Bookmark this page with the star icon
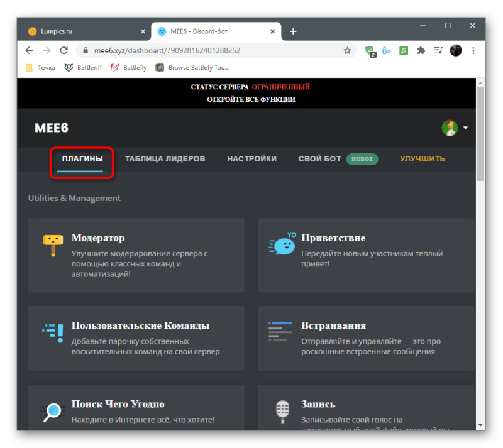Image resolution: width=503 pixels, height=448 pixels. point(347,50)
